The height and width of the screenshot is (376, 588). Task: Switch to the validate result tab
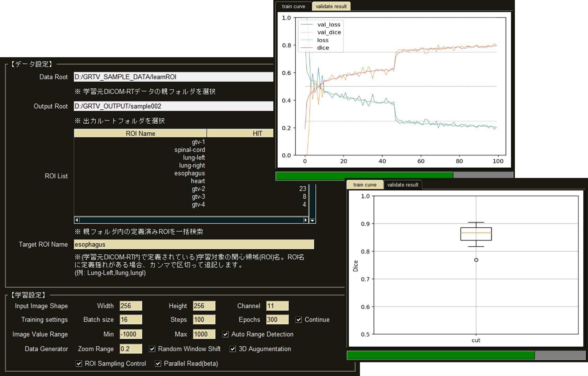[331, 6]
